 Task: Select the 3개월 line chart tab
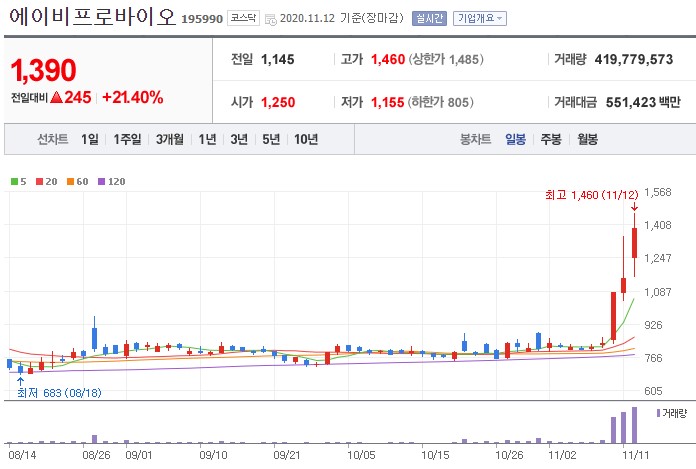(170, 139)
